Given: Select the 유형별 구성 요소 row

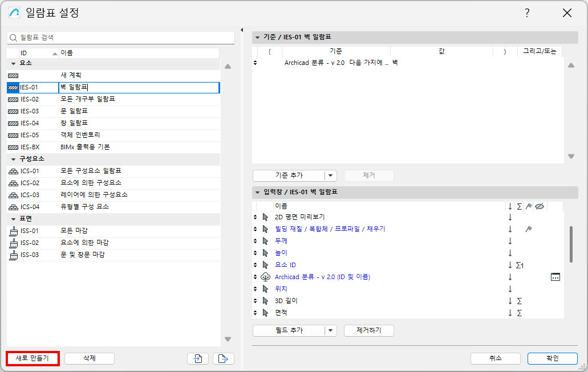Looking at the screenshot, I should pos(113,207).
